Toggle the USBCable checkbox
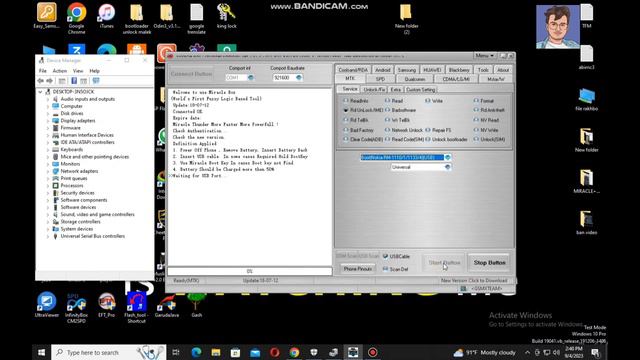Screen dimensions: 640x360 click(x=396, y=256)
